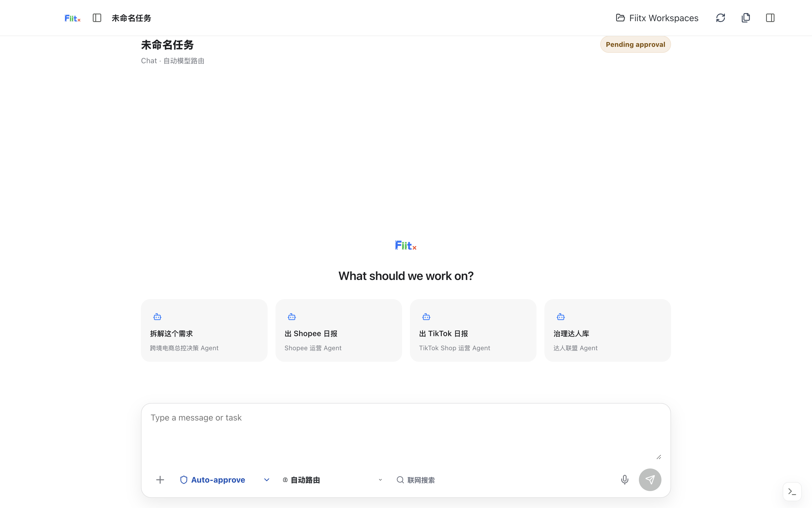This screenshot has width=812, height=508.
Task: Open the terminal panel icon
Action: click(x=792, y=492)
